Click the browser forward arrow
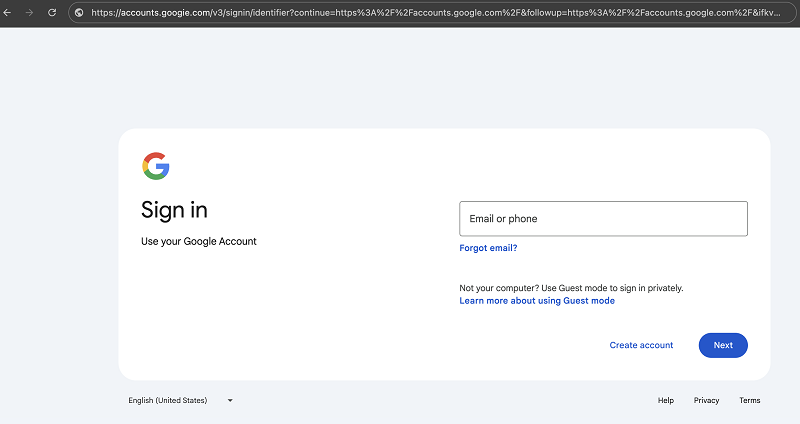 [30, 13]
